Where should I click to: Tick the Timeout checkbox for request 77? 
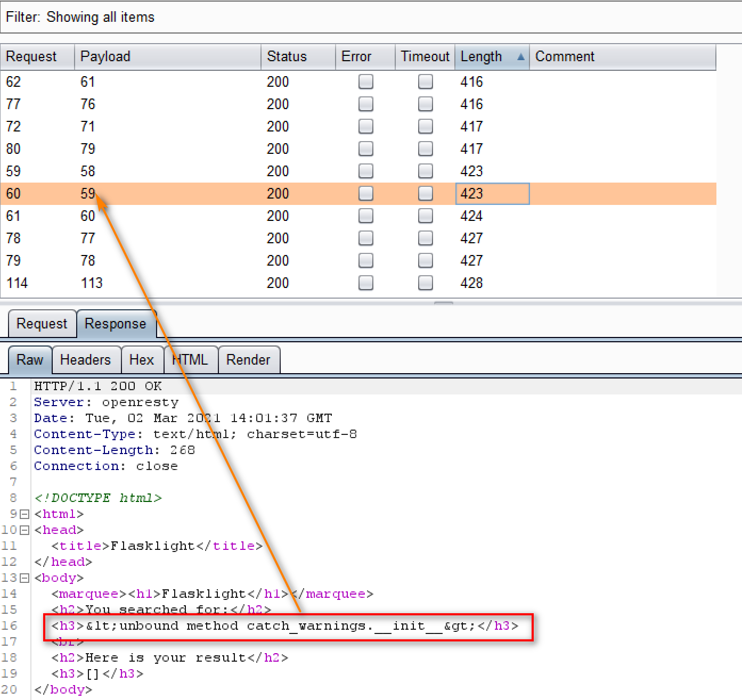(425, 104)
